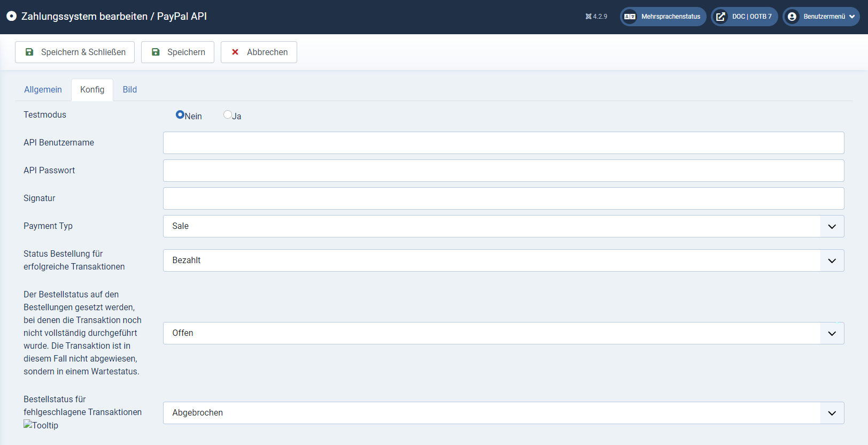Screen dimensions: 868x445
Task: Switch to the Konfig tab
Action: click(92, 90)
